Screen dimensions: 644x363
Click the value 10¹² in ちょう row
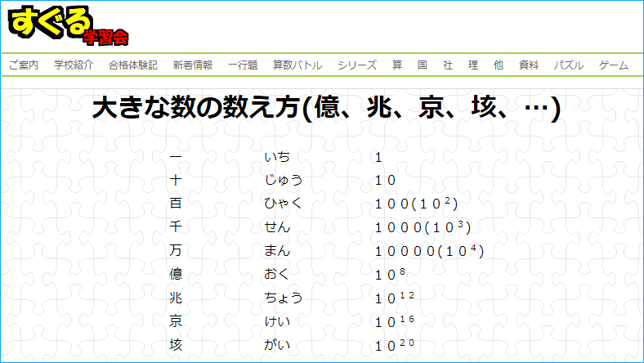394,298
